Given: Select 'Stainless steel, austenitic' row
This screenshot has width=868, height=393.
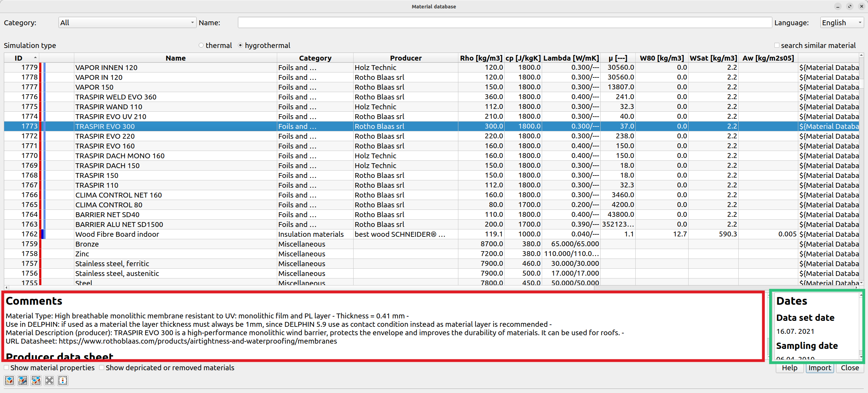Looking at the screenshot, I should (431, 274).
